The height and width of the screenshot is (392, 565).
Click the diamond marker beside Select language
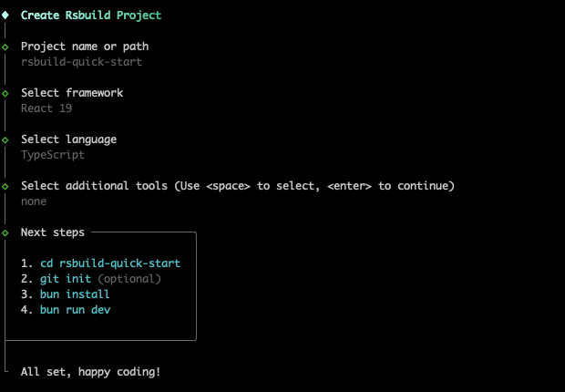pyautogui.click(x=5, y=139)
